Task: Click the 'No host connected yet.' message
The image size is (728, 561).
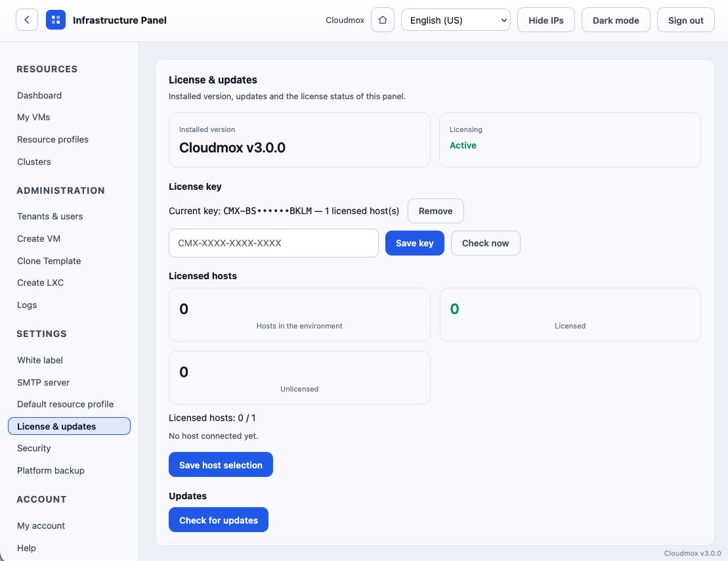Action: [213, 436]
